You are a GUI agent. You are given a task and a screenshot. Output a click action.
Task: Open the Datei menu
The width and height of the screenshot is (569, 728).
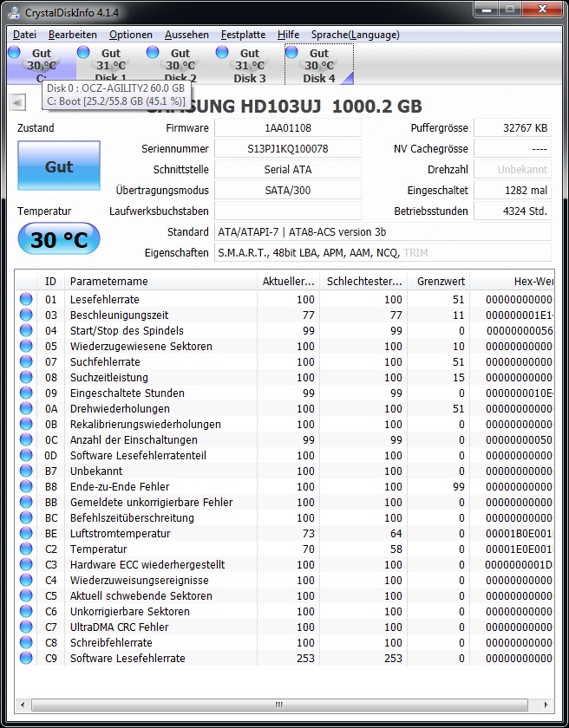(x=24, y=35)
